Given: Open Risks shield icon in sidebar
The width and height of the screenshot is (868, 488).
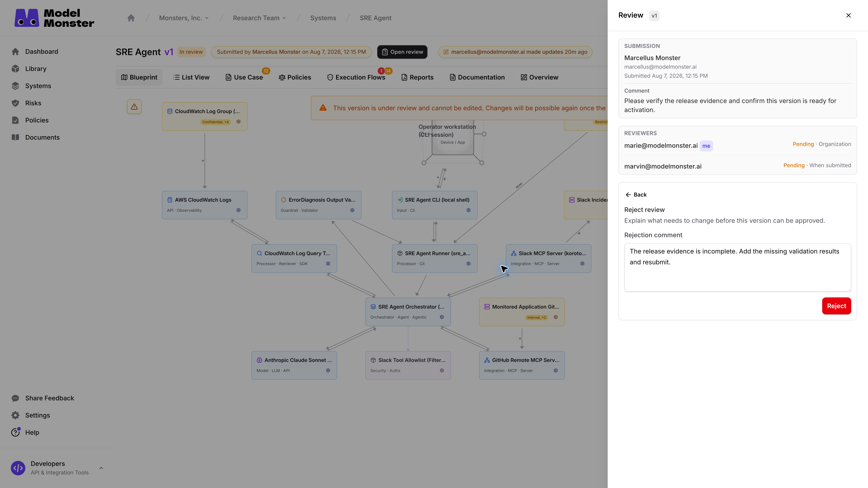Looking at the screenshot, I should 15,103.
